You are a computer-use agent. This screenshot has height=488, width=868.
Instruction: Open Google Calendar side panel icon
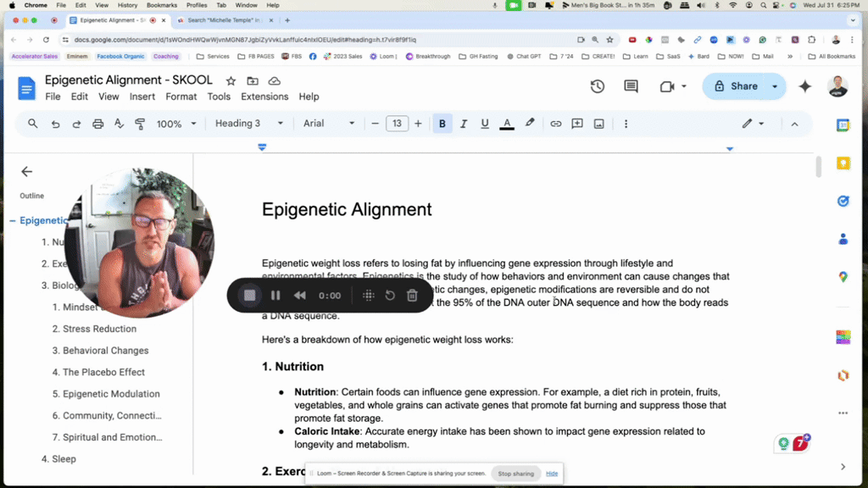[x=843, y=125]
